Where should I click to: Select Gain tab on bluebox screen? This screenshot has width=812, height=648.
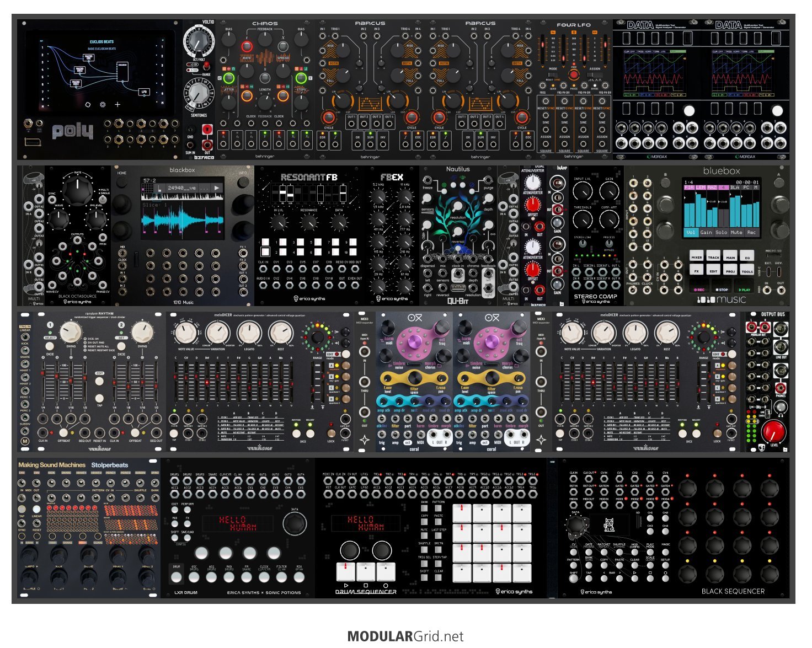tap(706, 233)
